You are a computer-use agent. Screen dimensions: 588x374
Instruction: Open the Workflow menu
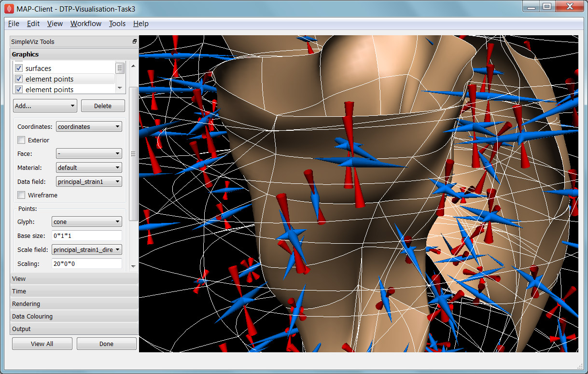pos(86,24)
